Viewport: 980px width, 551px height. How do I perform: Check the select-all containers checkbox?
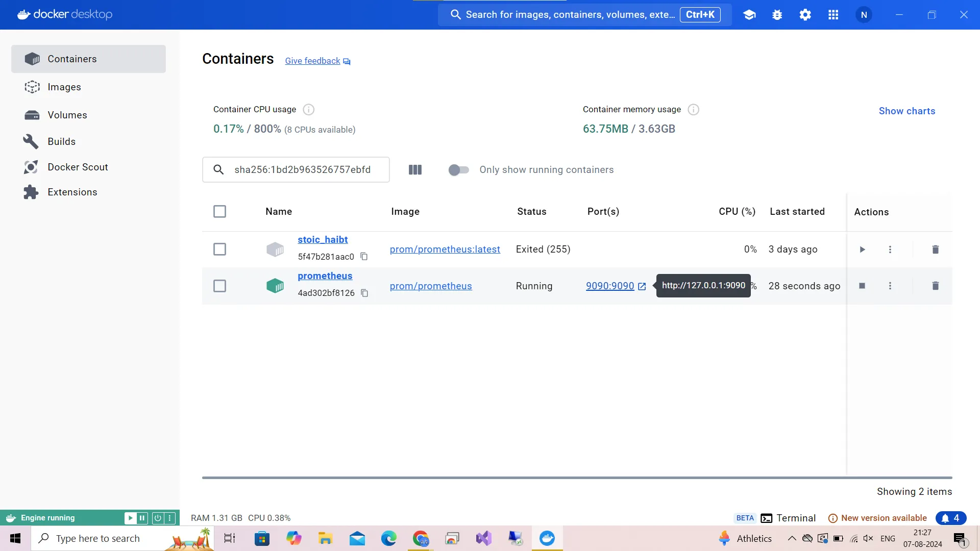[x=219, y=211]
